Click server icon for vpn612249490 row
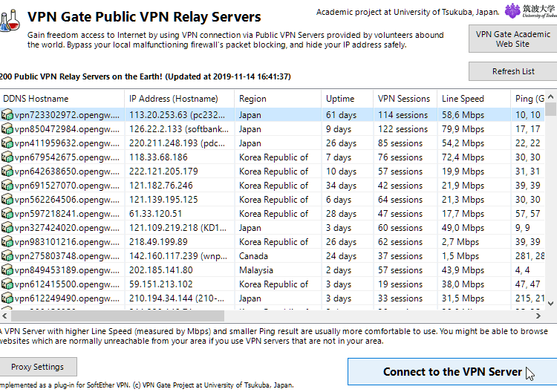Screen dimensions: 557x392 7,298
